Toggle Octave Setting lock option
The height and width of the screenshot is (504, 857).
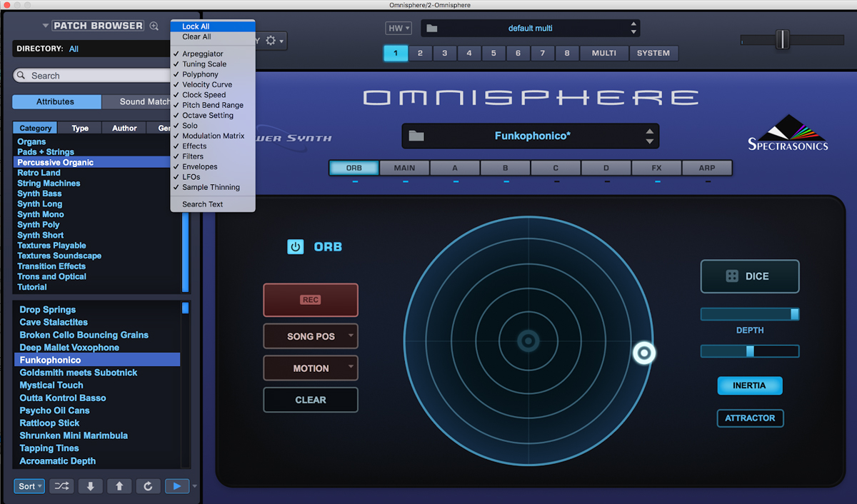click(207, 115)
